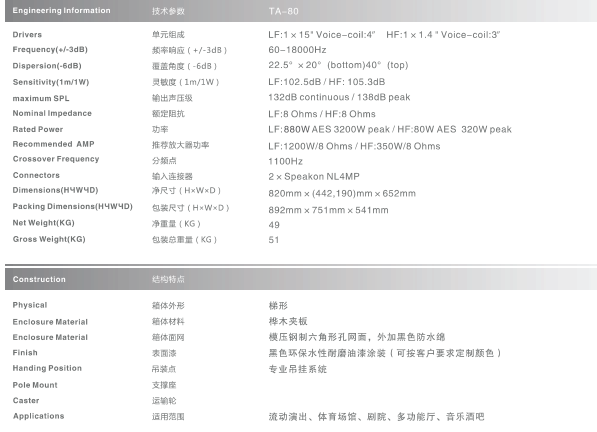This screenshot has width=597, height=432.
Task: Select 'Net Weight(KG)' label
Action: click(x=43, y=223)
